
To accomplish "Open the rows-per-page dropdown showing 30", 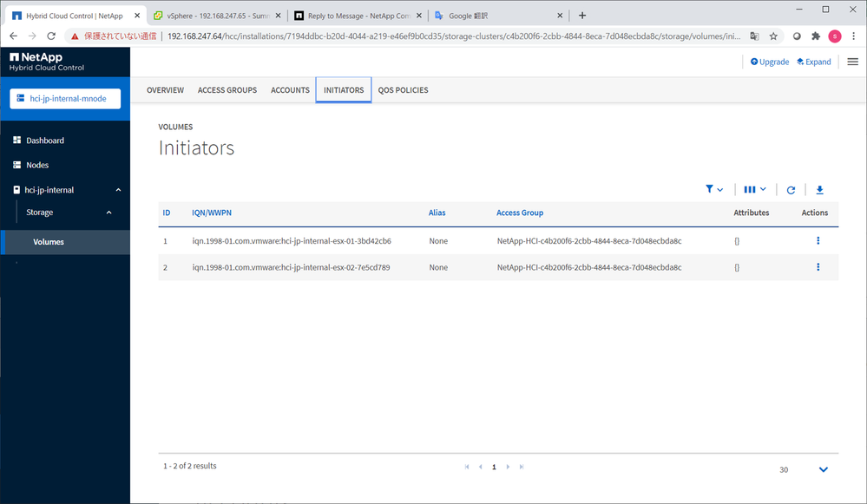I will point(804,470).
